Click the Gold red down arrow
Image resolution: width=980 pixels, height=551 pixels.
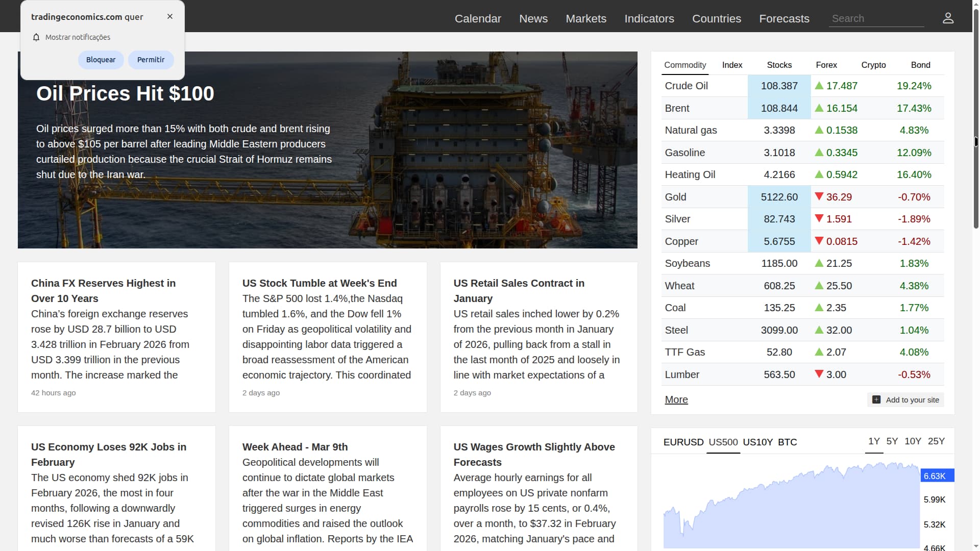(x=819, y=196)
